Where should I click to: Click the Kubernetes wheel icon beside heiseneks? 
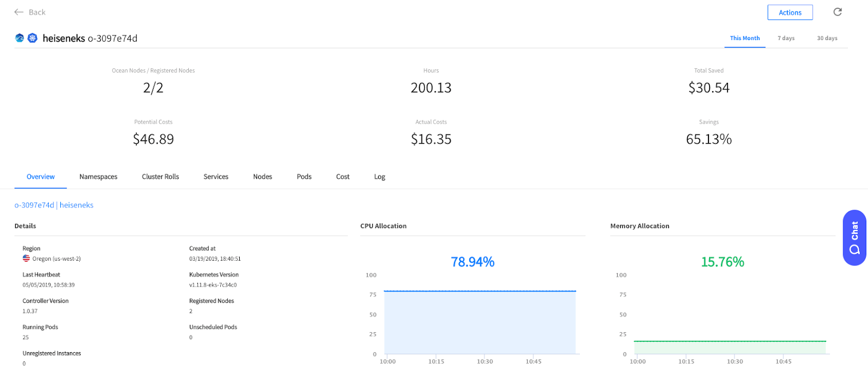[x=33, y=38]
